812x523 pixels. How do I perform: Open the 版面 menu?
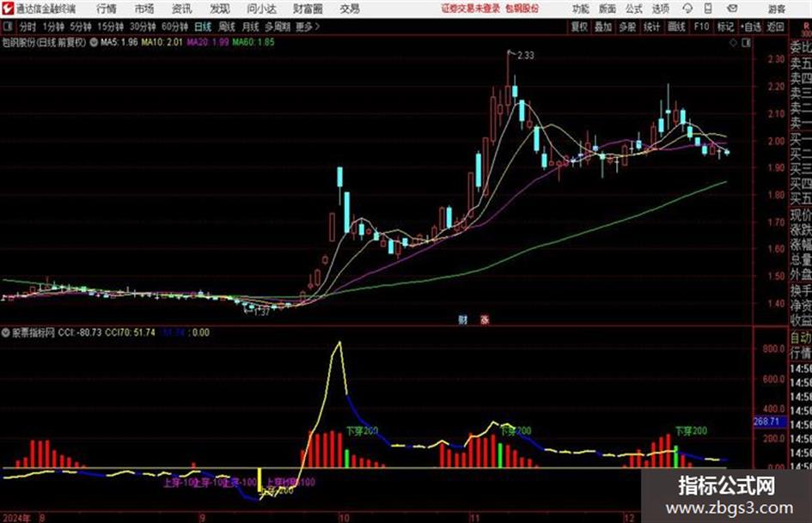pos(607,9)
